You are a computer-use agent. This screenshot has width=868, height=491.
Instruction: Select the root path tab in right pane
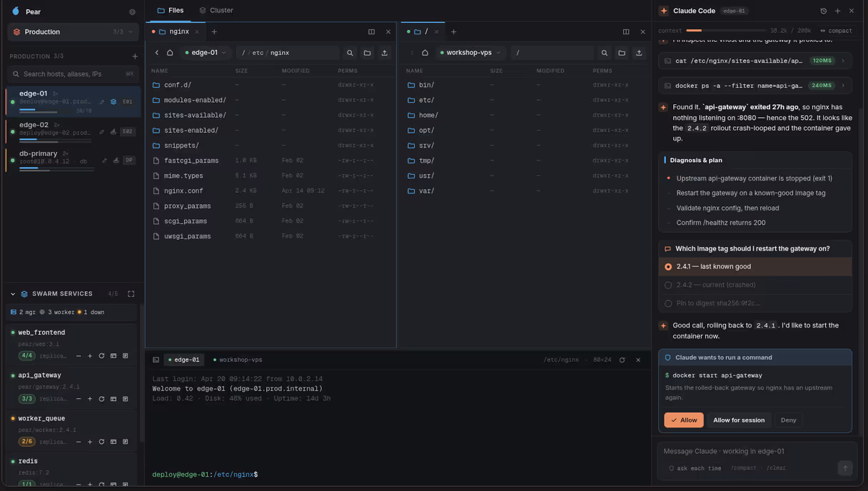[x=423, y=31]
